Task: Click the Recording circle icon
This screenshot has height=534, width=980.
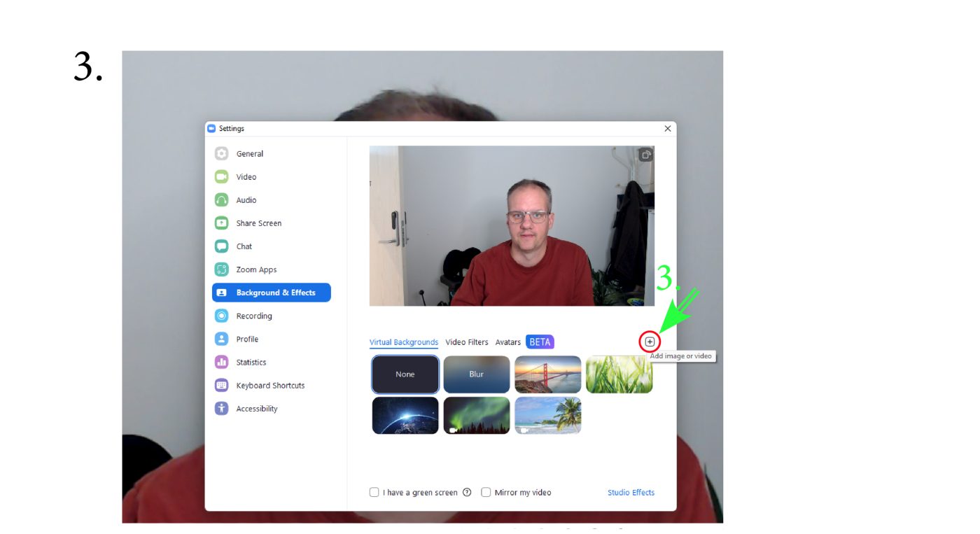Action: coord(221,316)
